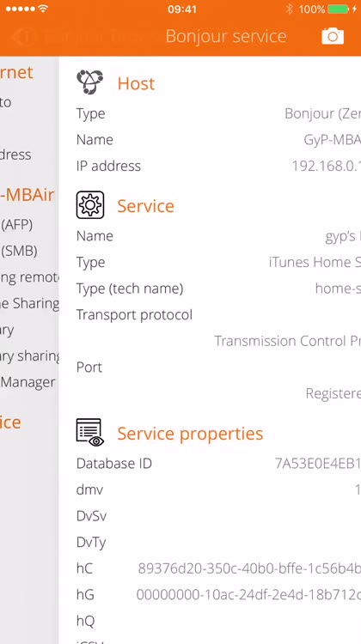Viewport: 361px width, 644px height.
Task: Open the Manager item in sidebar
Action: click(29, 382)
